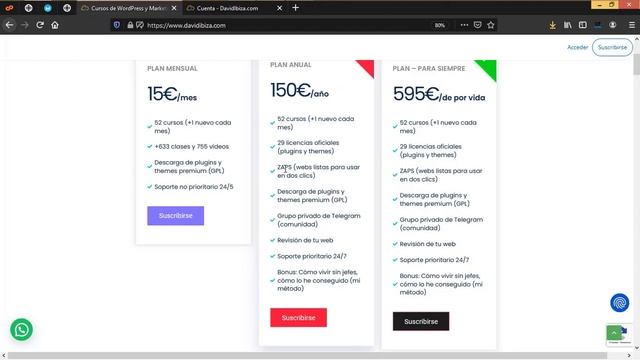Click the 150€/año price

point(299,91)
